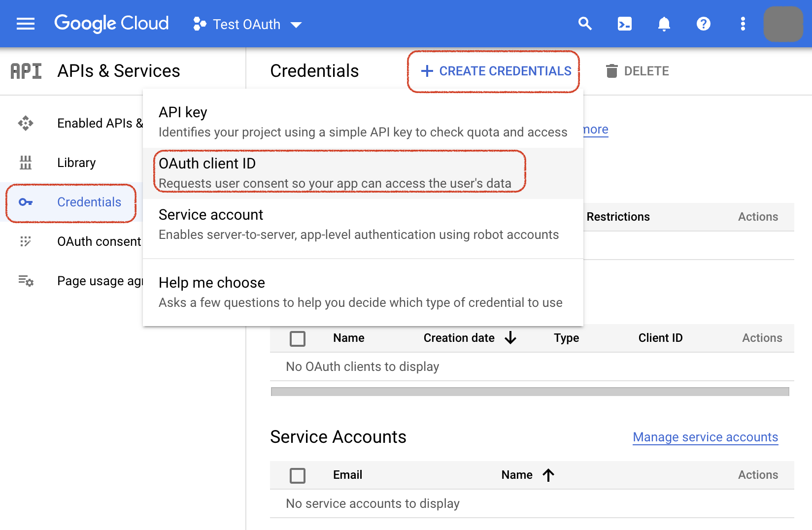Click the API logo icon in sidebar header
Image resolution: width=812 pixels, height=530 pixels.
point(26,71)
